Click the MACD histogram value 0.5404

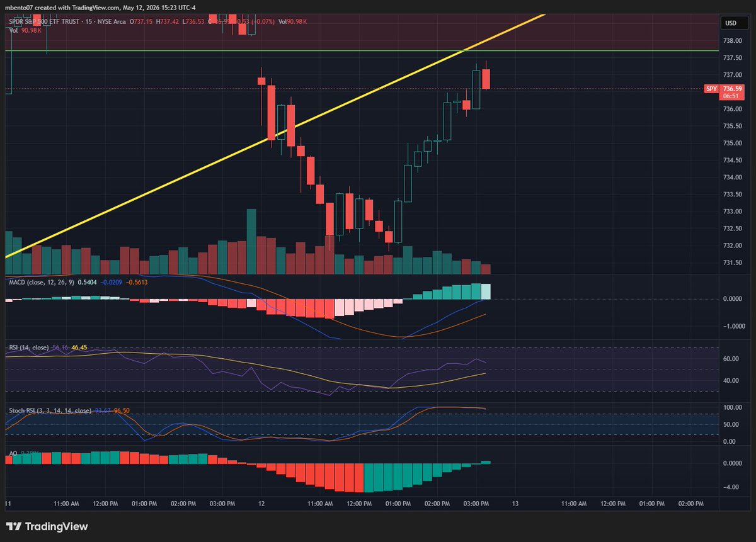87,283
